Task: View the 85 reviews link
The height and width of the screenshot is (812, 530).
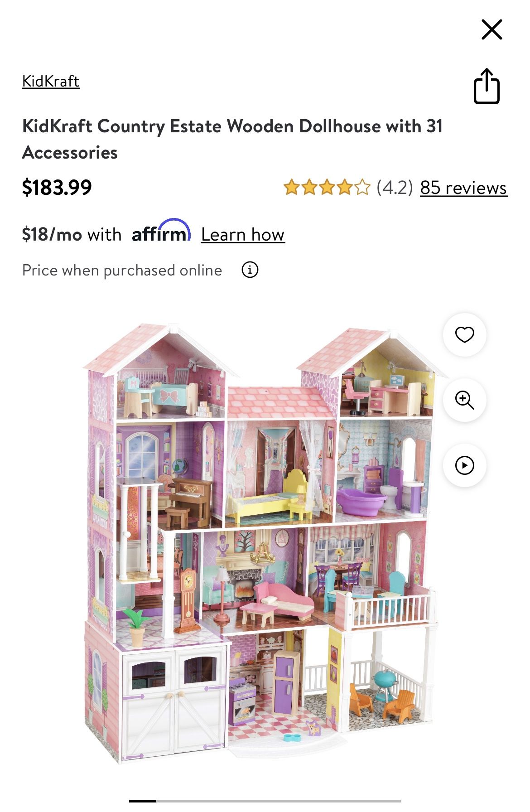Action: pyautogui.click(x=464, y=188)
